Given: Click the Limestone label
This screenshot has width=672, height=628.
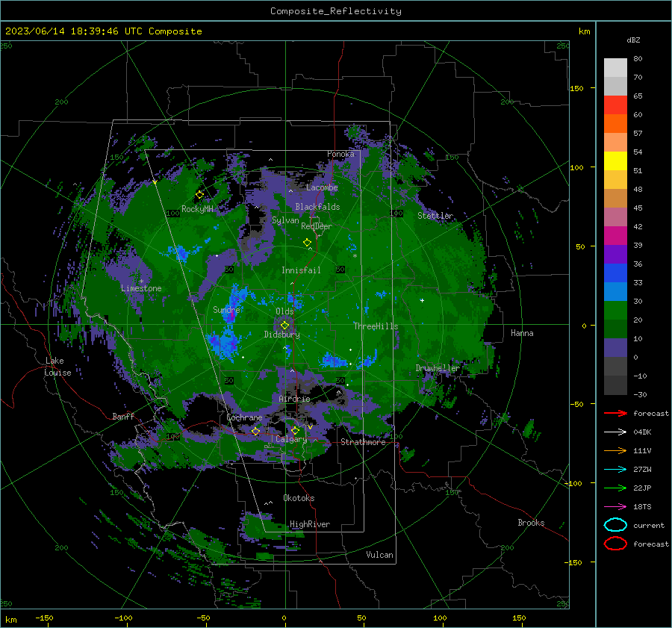Looking at the screenshot, I should point(141,288).
